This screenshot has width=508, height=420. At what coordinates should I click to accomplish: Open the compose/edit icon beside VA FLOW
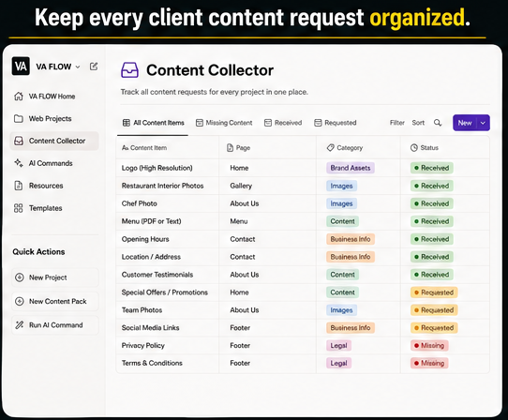coord(94,67)
